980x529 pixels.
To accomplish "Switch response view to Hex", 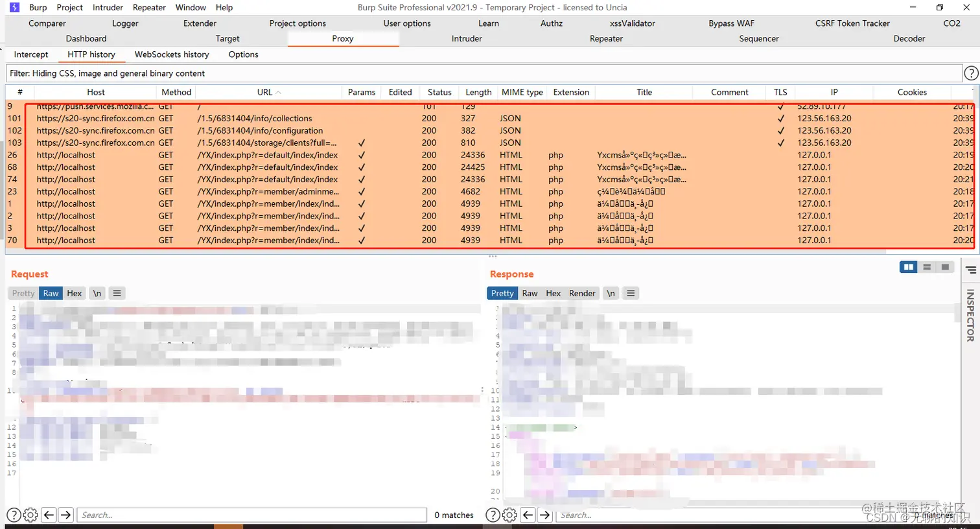I will (553, 293).
